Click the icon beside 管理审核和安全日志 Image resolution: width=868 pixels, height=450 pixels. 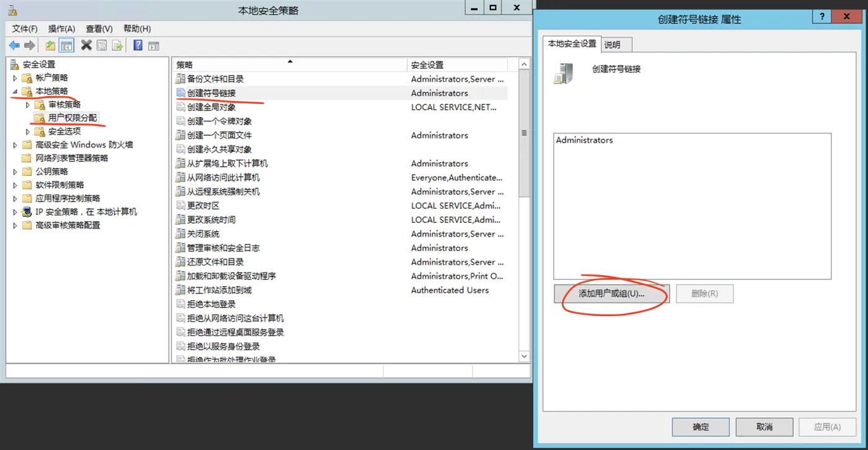point(180,248)
